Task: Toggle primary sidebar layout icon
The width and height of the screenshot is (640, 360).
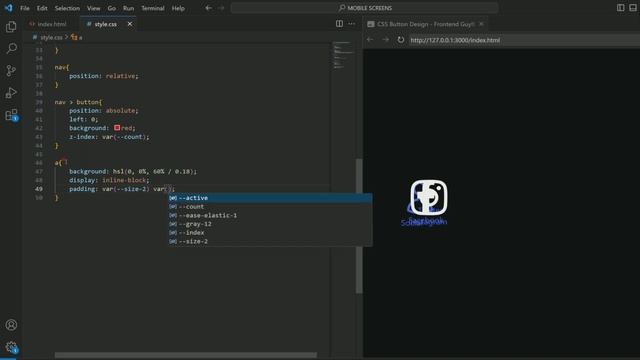Action: (x=620, y=8)
